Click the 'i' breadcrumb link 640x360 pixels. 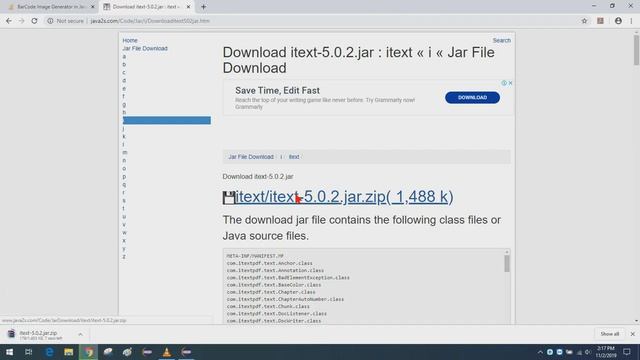click(x=281, y=157)
